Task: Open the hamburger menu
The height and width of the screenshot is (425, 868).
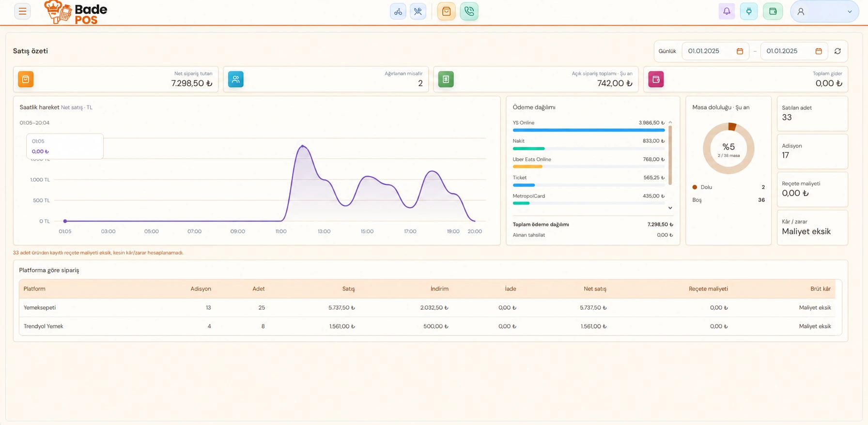Action: tap(22, 11)
